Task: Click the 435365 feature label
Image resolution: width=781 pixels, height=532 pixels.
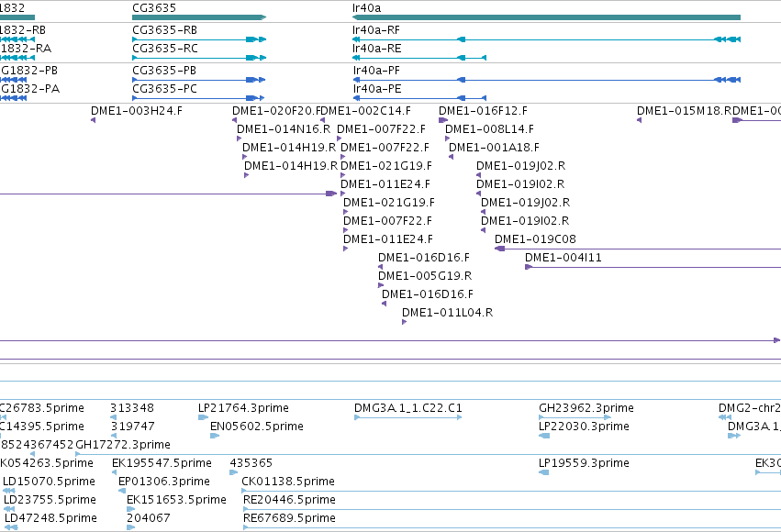Action: tap(251, 463)
